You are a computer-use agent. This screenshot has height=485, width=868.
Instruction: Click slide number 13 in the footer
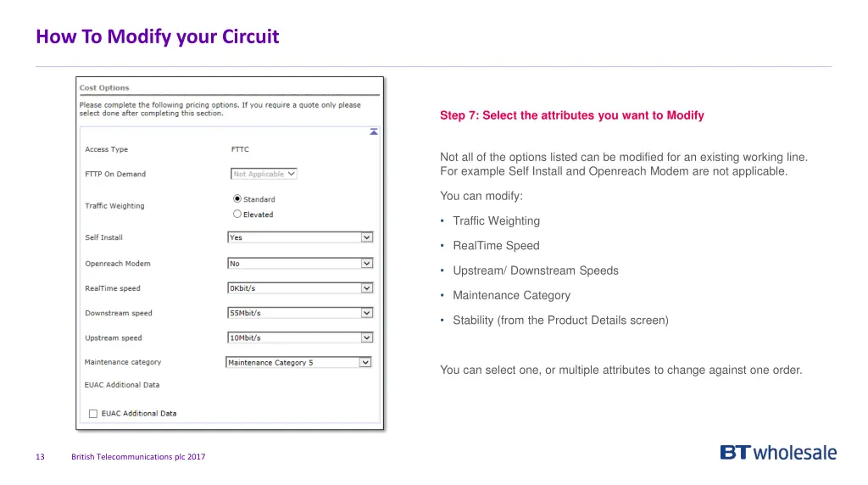point(40,457)
